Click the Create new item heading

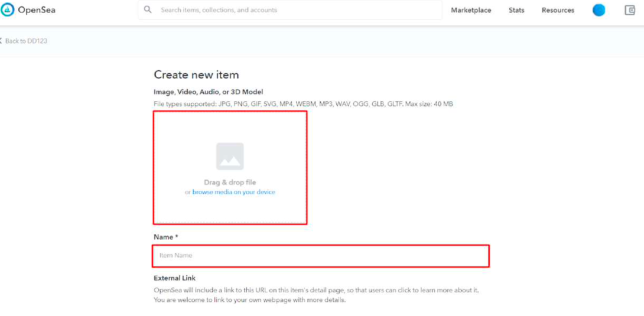pos(196,74)
